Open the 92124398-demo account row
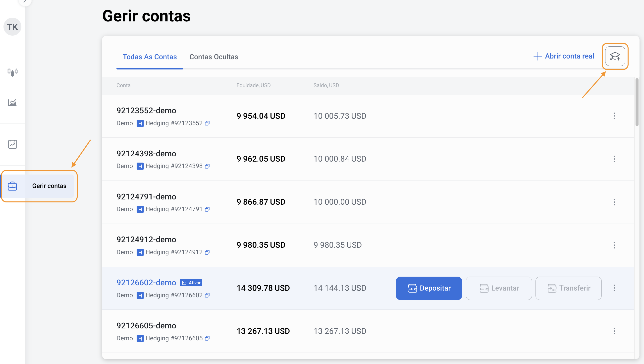The width and height of the screenshot is (644, 364). tap(146, 154)
